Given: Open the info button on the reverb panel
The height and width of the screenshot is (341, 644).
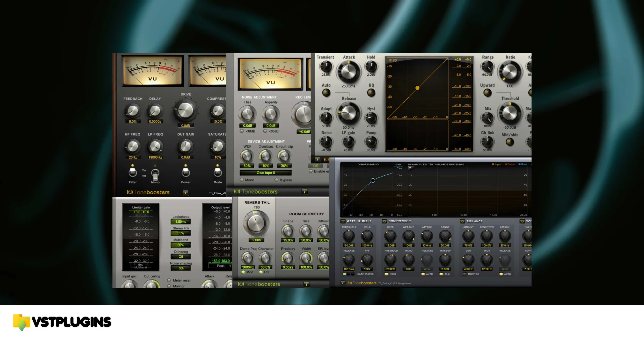Looking at the screenshot, I should coord(306,284).
